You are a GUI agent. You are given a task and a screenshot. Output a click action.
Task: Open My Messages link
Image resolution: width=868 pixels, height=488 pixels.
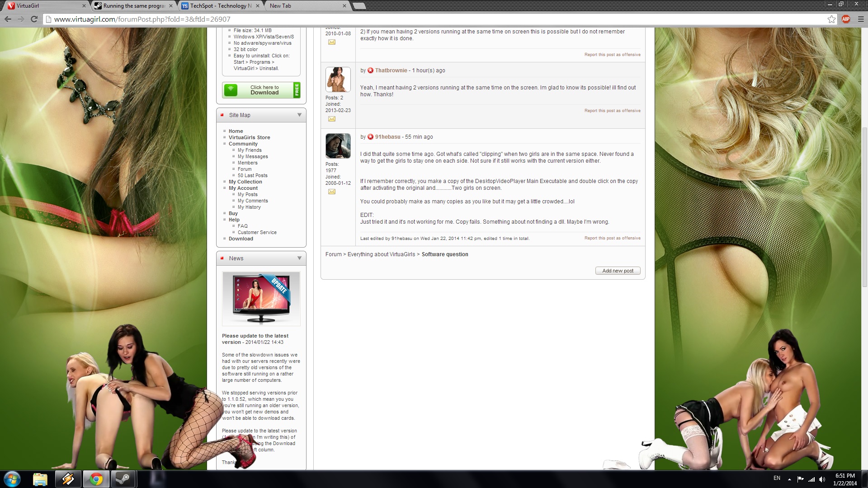coord(253,156)
